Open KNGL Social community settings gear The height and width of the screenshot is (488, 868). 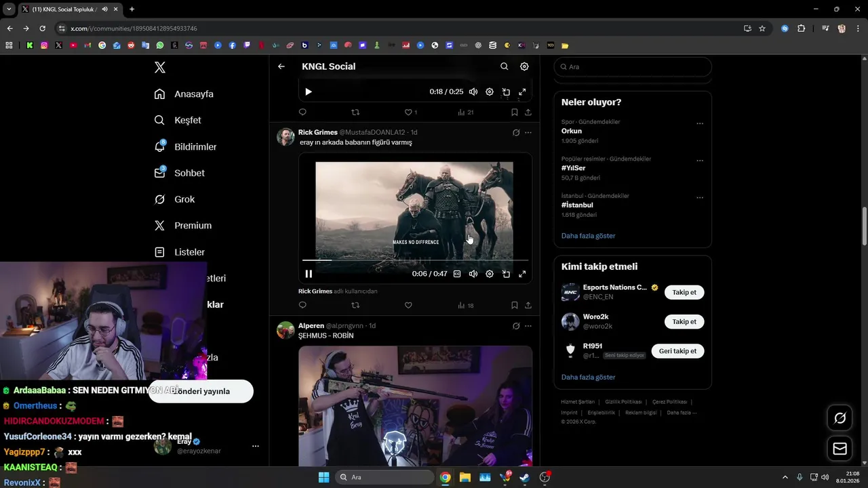point(524,66)
